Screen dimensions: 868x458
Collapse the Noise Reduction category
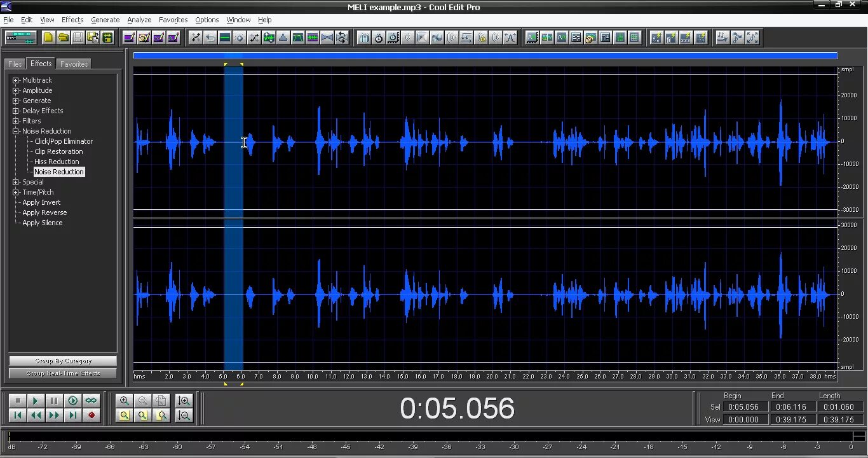[x=15, y=130]
